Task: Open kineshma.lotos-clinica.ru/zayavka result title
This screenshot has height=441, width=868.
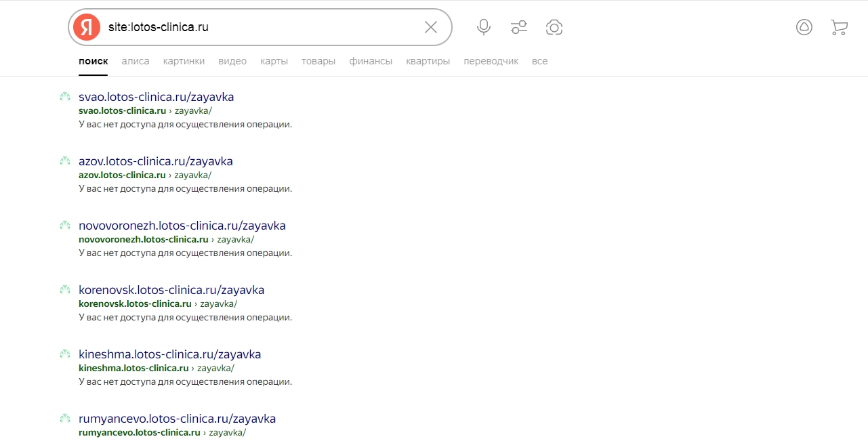Action: click(x=170, y=354)
